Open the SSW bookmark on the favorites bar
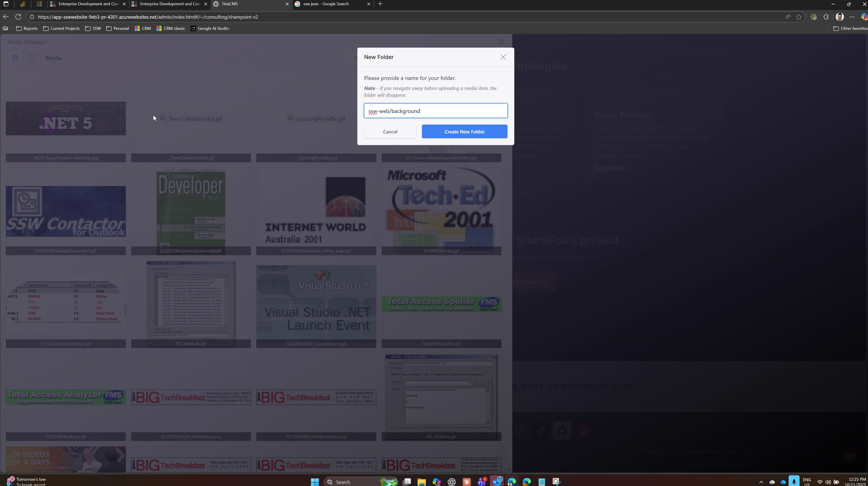The width and height of the screenshot is (868, 486). click(x=93, y=28)
